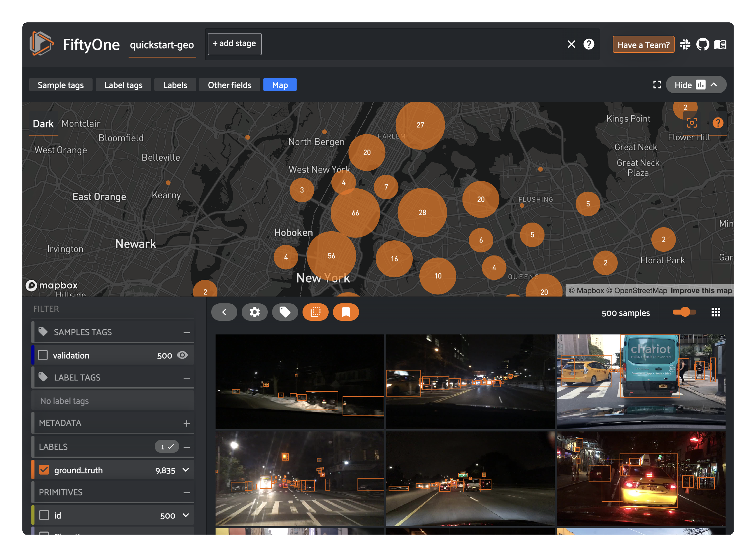Open the documentation book icon
Image resolution: width=756 pixels, height=557 pixels.
click(720, 44)
